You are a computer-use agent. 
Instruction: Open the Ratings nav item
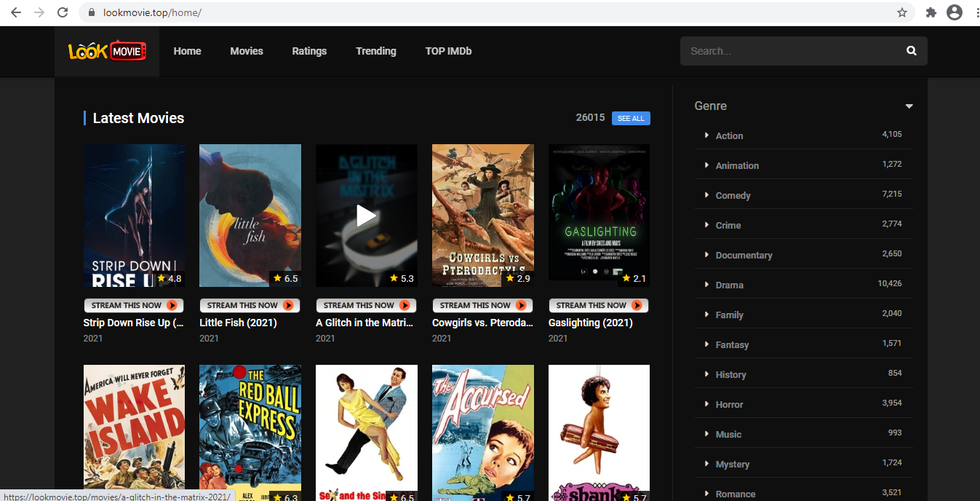point(309,51)
